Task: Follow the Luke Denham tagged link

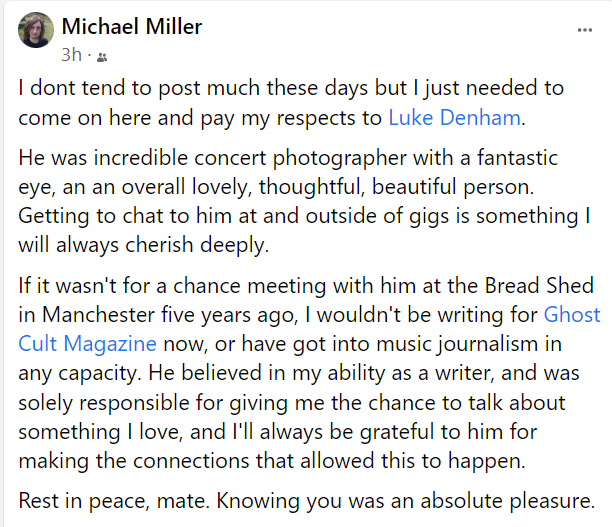Action: (455, 118)
